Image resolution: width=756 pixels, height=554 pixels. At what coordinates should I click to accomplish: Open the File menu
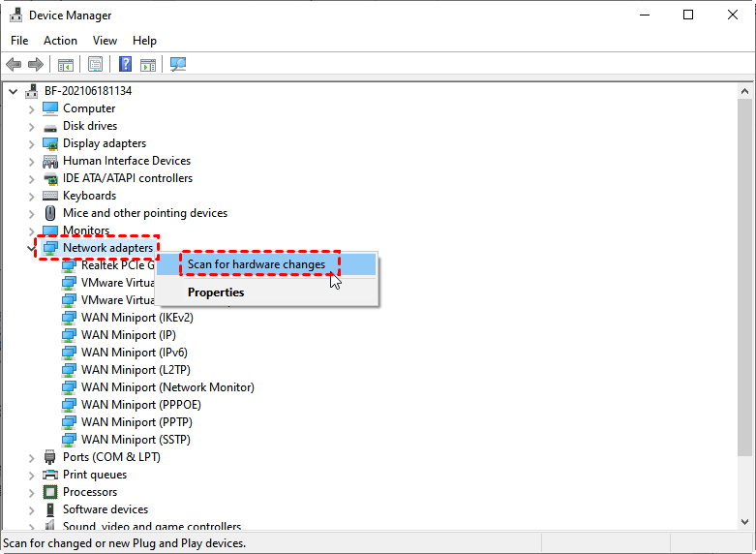[x=19, y=41]
